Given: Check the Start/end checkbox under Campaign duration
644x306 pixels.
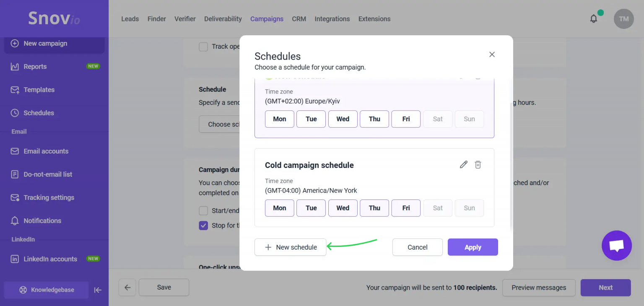Looking at the screenshot, I should point(203,210).
